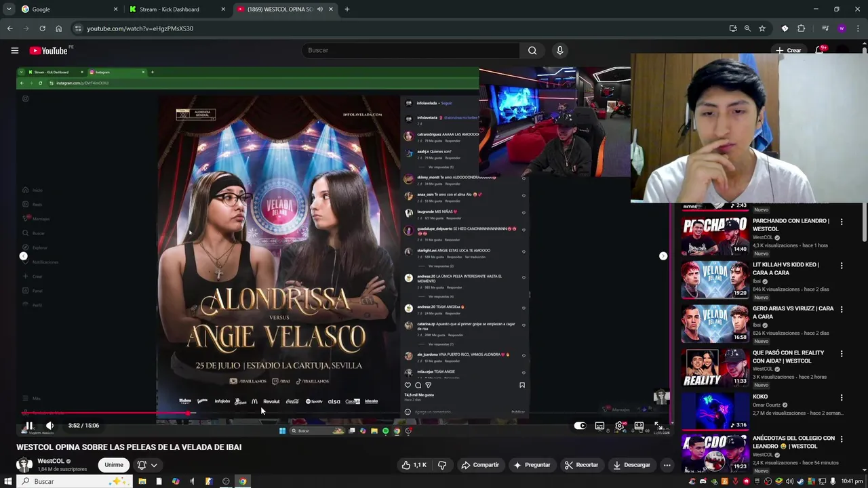Open the system clock showing 10:41 pm
Image resolution: width=868 pixels, height=488 pixels.
852,481
